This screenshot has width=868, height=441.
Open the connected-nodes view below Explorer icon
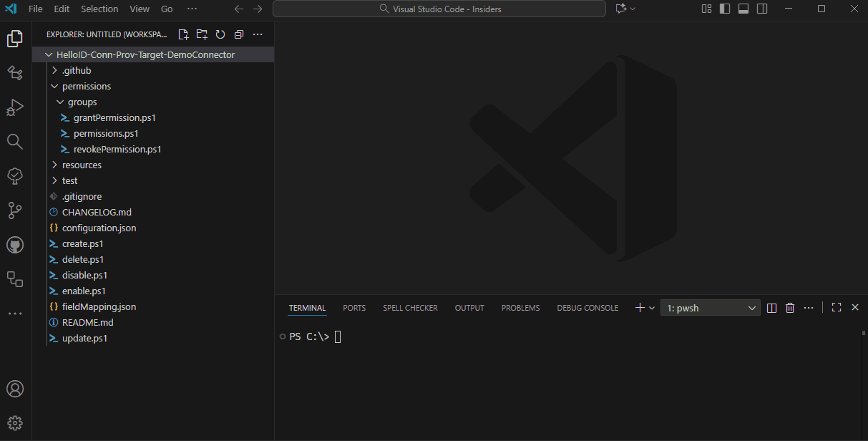[15, 72]
